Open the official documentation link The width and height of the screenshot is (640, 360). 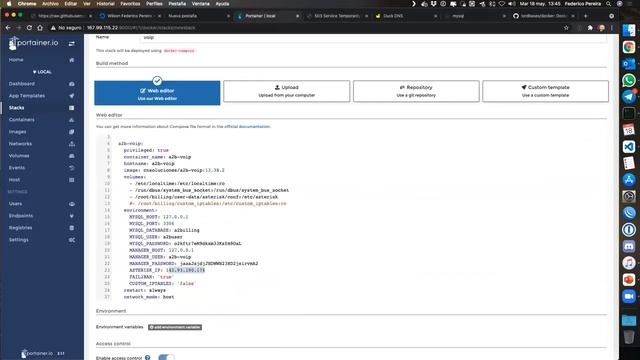247,127
